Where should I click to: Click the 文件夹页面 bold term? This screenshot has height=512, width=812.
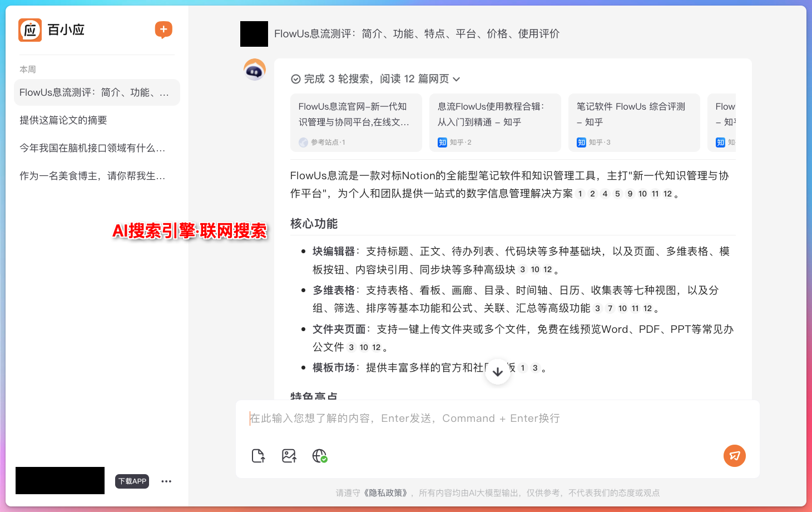[339, 329]
